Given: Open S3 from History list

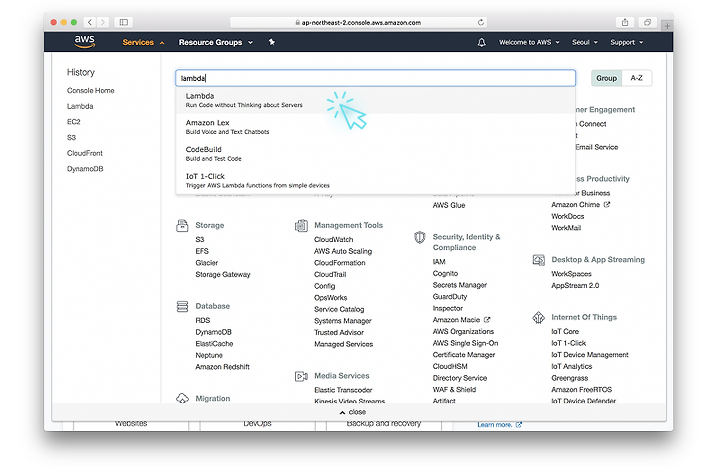Looking at the screenshot, I should [71, 137].
